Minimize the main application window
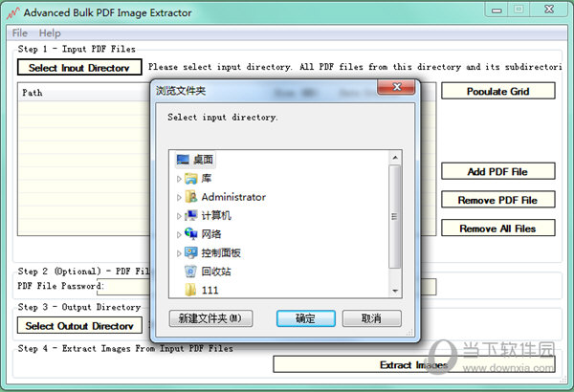574x392 pixels. click(497, 10)
